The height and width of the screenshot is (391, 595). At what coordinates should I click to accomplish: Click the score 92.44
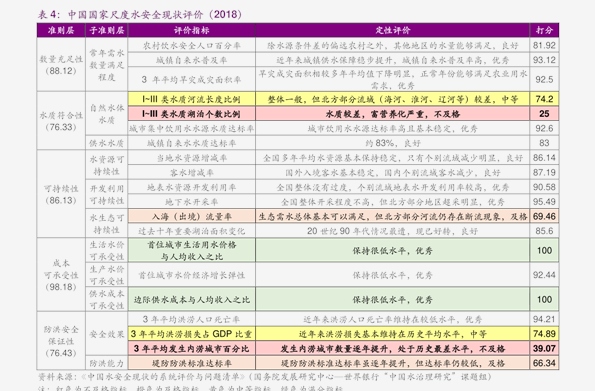(544, 275)
